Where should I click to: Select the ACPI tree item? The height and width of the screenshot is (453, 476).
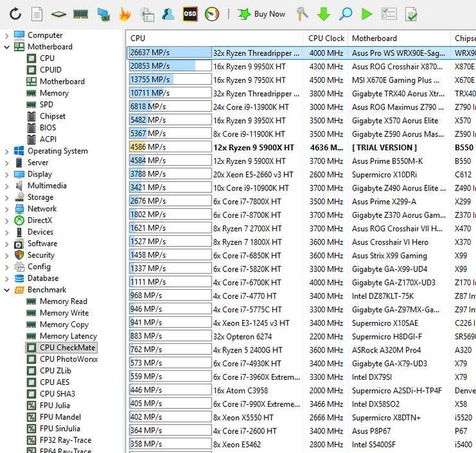pyautogui.click(x=48, y=139)
